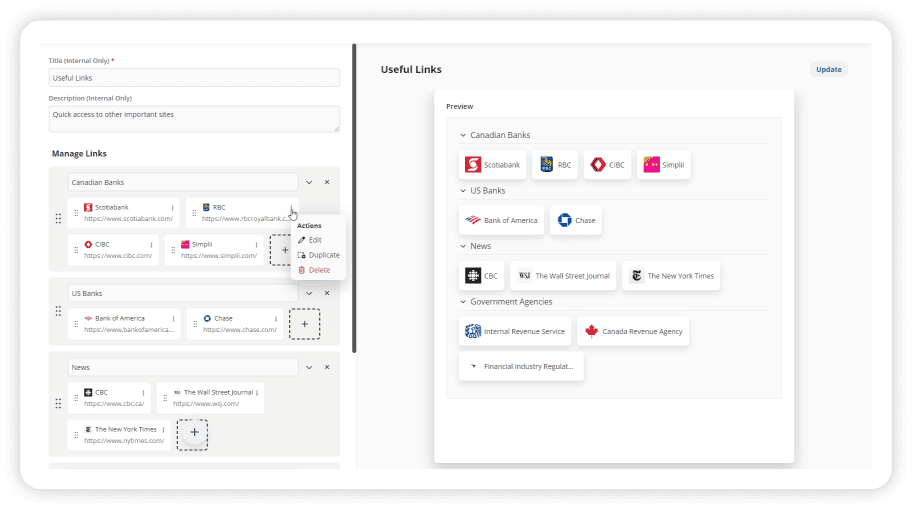Remove the Canadian Banks group with X
Viewport: 912px width, 509px height.
click(x=327, y=182)
